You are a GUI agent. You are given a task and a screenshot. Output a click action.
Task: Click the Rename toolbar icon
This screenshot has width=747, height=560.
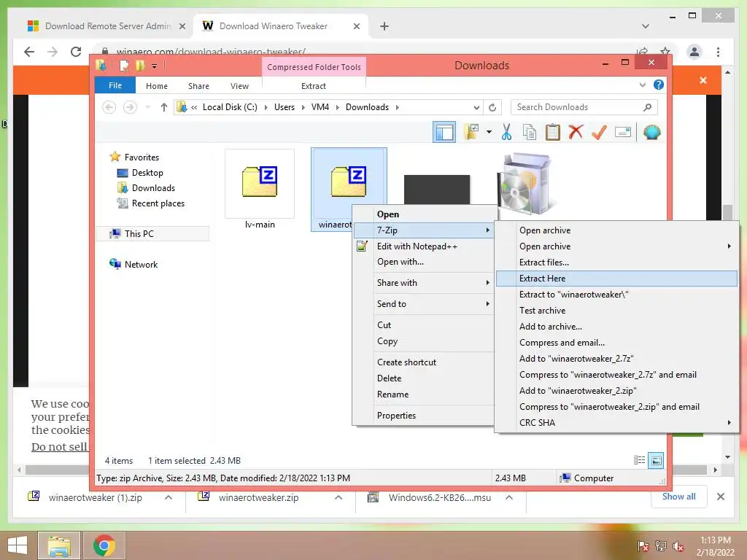pos(623,132)
